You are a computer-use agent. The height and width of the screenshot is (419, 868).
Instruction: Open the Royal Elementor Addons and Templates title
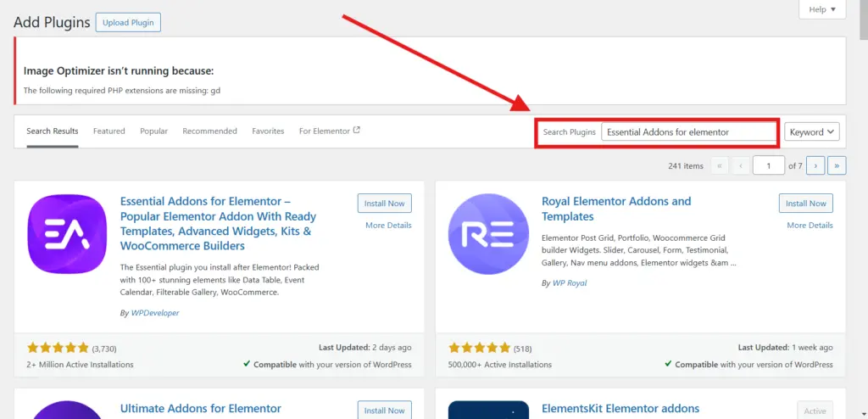coord(616,209)
